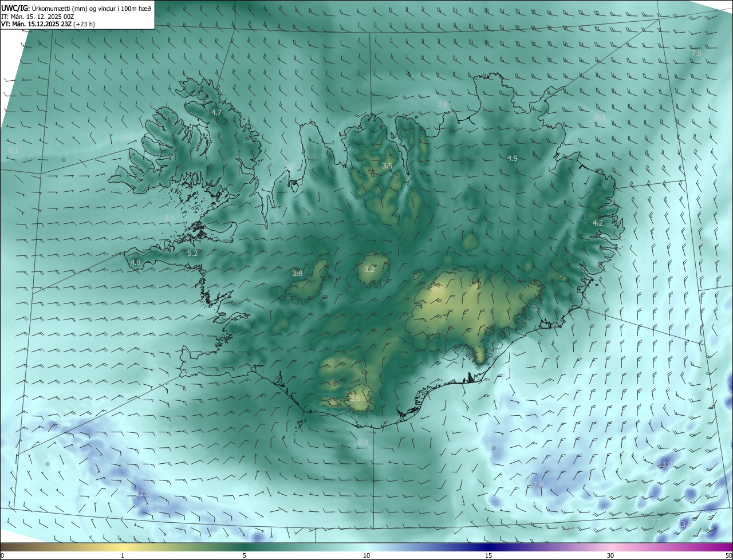Image resolution: width=733 pixels, height=560 pixels.
Task: Click the 7.0 value label
Action: tap(696, 53)
